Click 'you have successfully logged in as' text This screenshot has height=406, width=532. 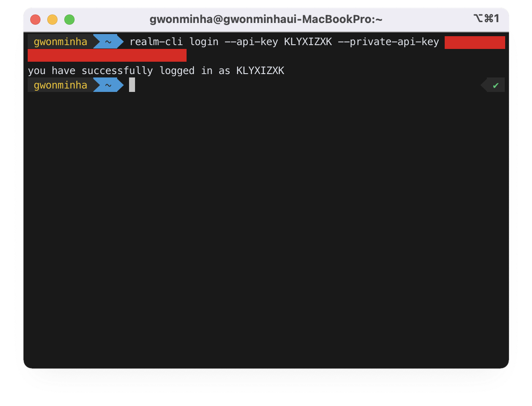point(129,71)
